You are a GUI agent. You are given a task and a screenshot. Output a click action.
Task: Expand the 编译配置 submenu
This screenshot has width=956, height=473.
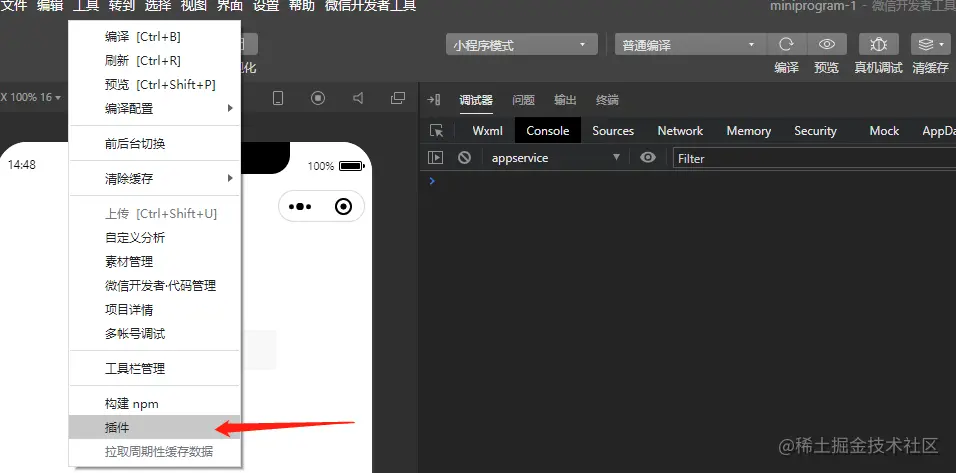tap(155, 108)
